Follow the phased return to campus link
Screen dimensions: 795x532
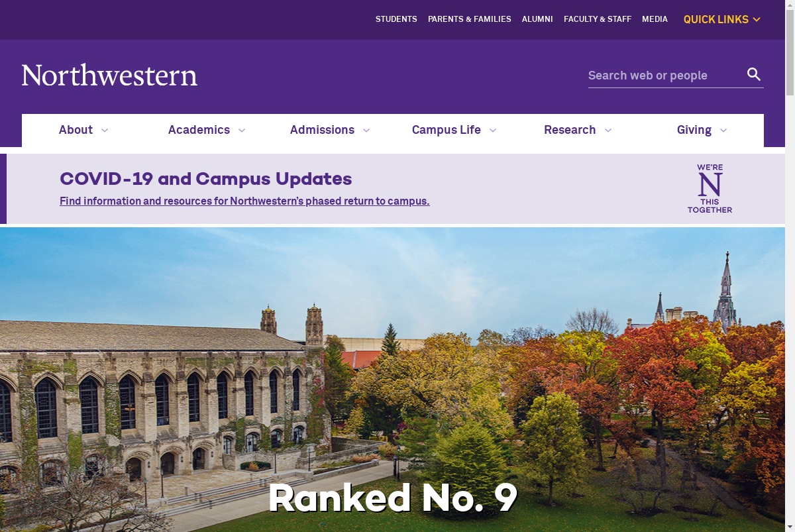tap(244, 201)
